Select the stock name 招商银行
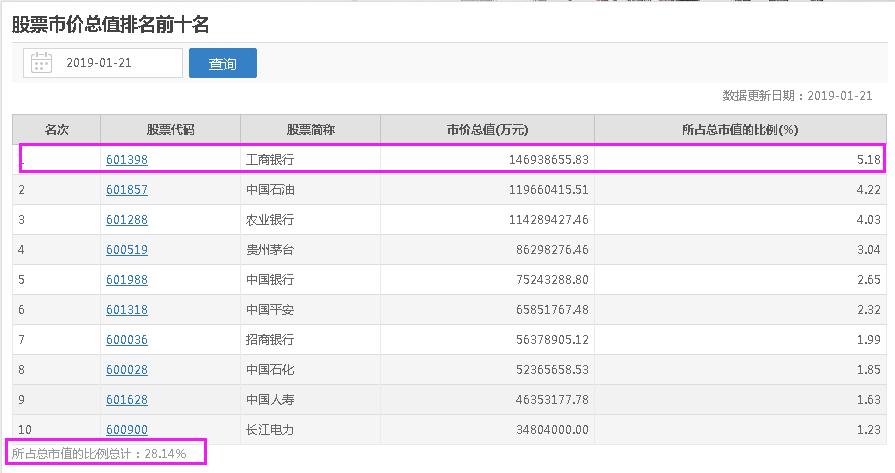Image resolution: width=895 pixels, height=473 pixels. (x=270, y=339)
